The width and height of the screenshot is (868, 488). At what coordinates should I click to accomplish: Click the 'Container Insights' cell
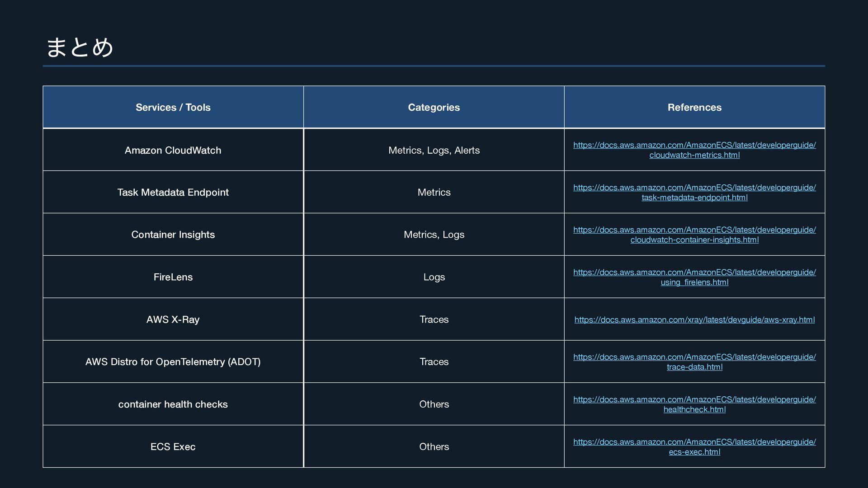click(x=173, y=235)
